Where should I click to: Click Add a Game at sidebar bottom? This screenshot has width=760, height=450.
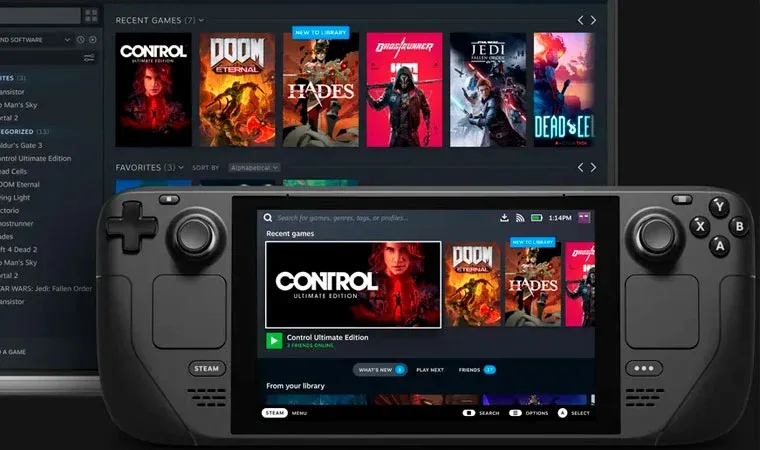point(13,352)
